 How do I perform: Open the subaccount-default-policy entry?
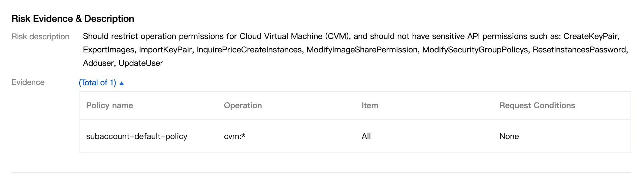click(x=136, y=136)
